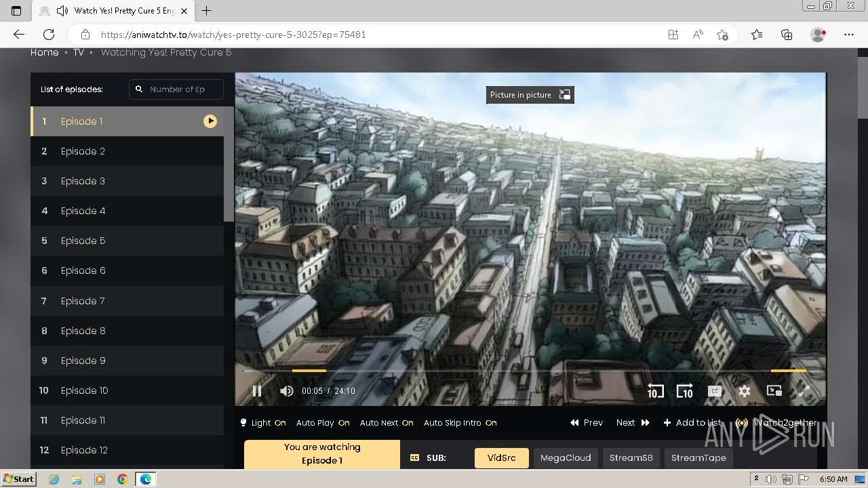Show hidden system tray icons

click(x=756, y=479)
